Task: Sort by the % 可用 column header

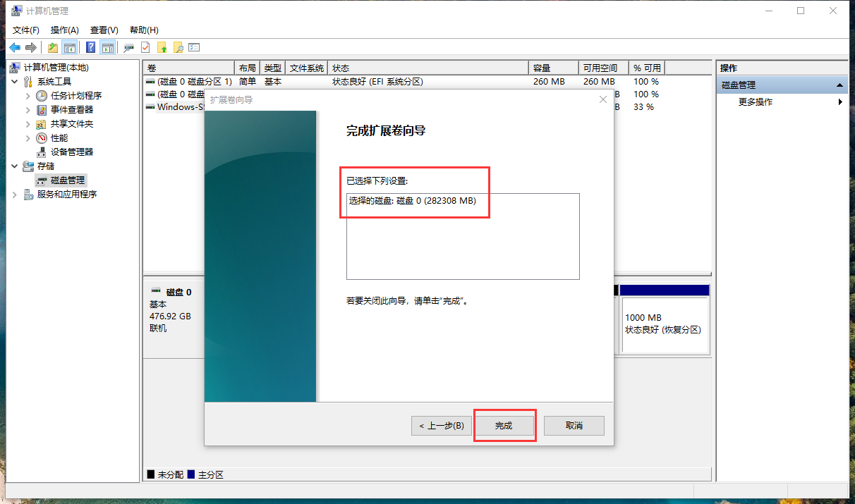Action: click(647, 68)
